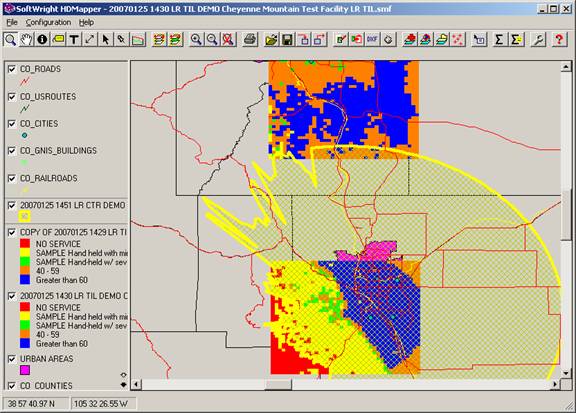Click the Save floppy disk icon
This screenshot has height=413, width=576.
point(288,39)
